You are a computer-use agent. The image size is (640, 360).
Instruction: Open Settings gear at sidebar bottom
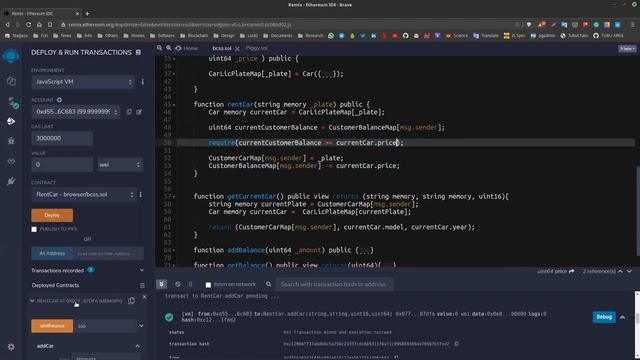tap(11, 347)
